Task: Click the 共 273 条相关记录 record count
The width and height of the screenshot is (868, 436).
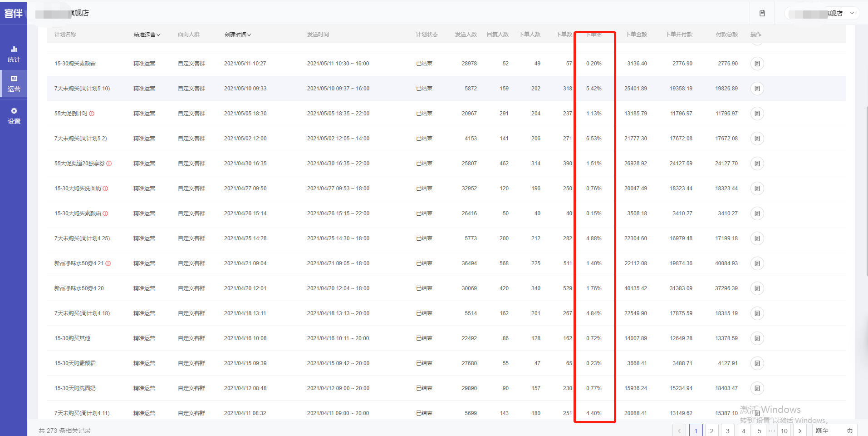Action: pos(65,431)
